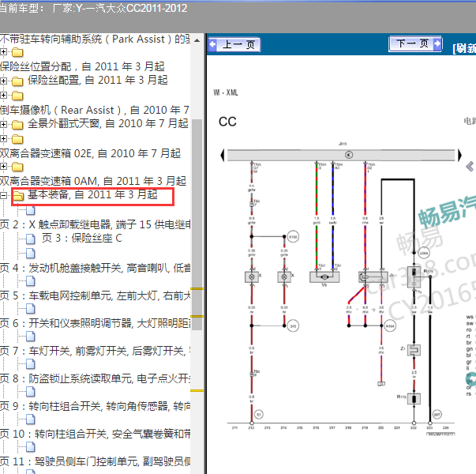Viewport: 476px width, 474px height.
Task: Collapse the 基本装备 folder node
Action: [x=3, y=195]
